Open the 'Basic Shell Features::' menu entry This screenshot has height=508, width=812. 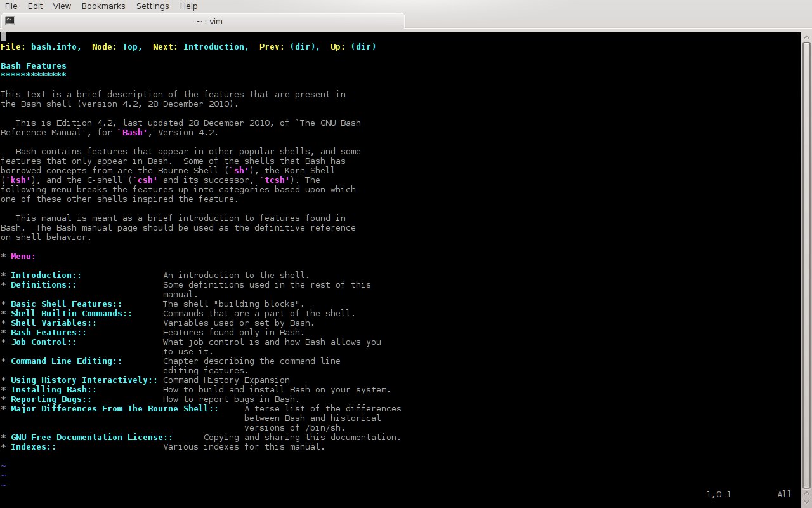[67, 304]
